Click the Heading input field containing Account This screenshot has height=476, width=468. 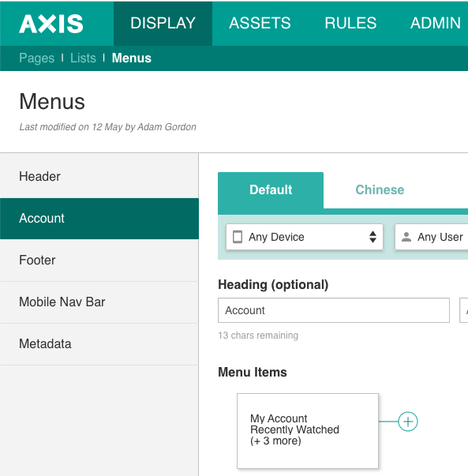(334, 310)
